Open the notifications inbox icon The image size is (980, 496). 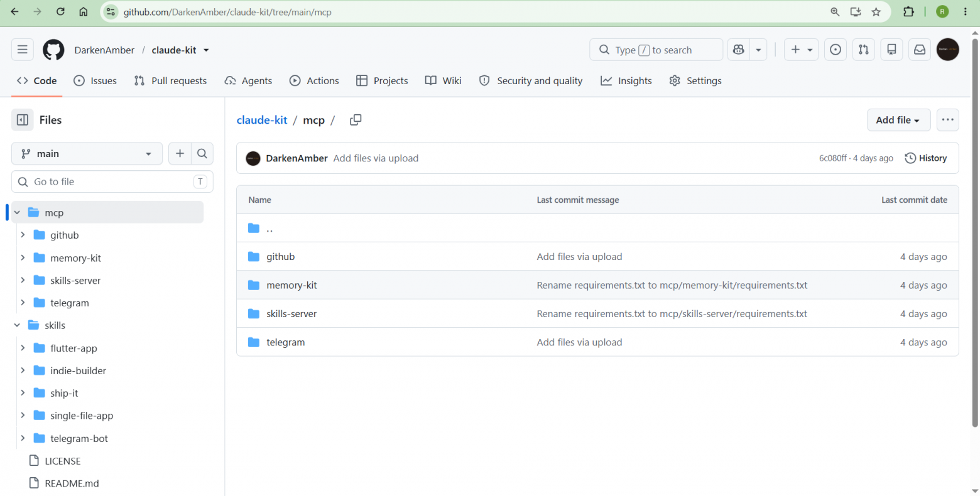920,50
